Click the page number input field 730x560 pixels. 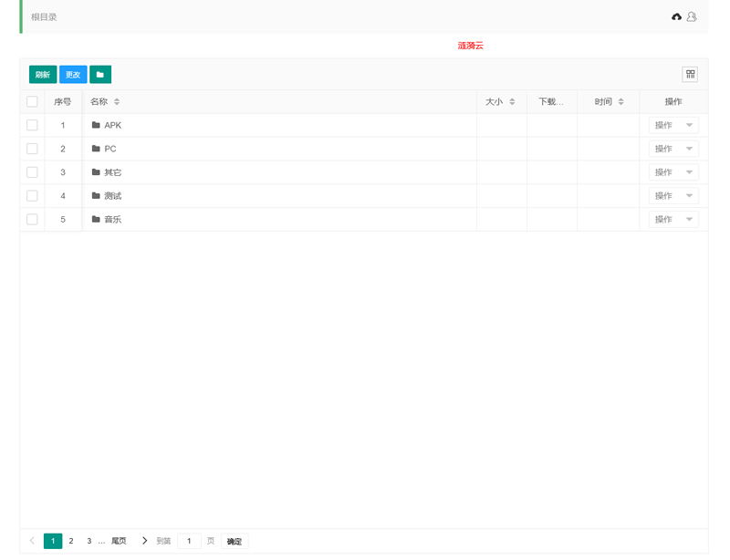tap(188, 540)
